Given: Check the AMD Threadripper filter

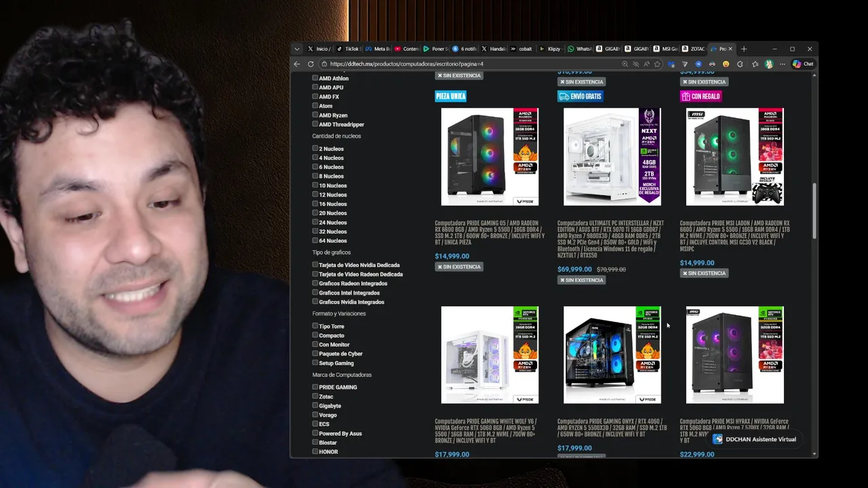Looking at the screenshot, I should (x=315, y=124).
